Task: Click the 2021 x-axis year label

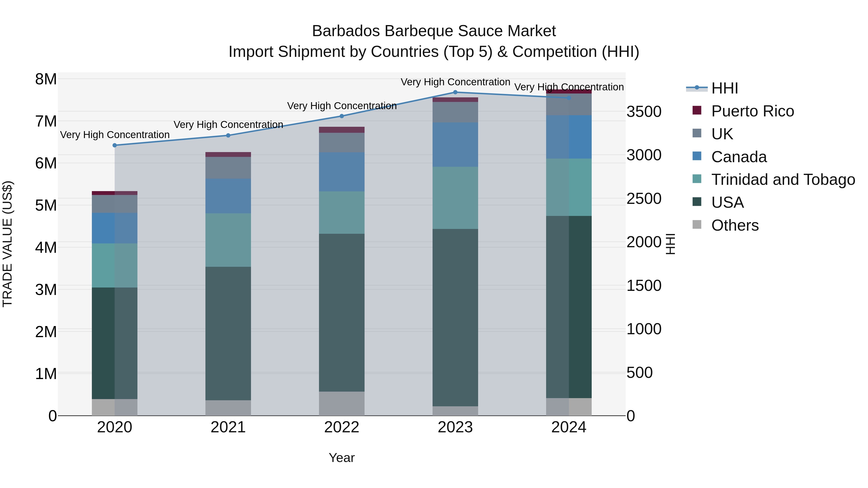Action: coord(228,427)
